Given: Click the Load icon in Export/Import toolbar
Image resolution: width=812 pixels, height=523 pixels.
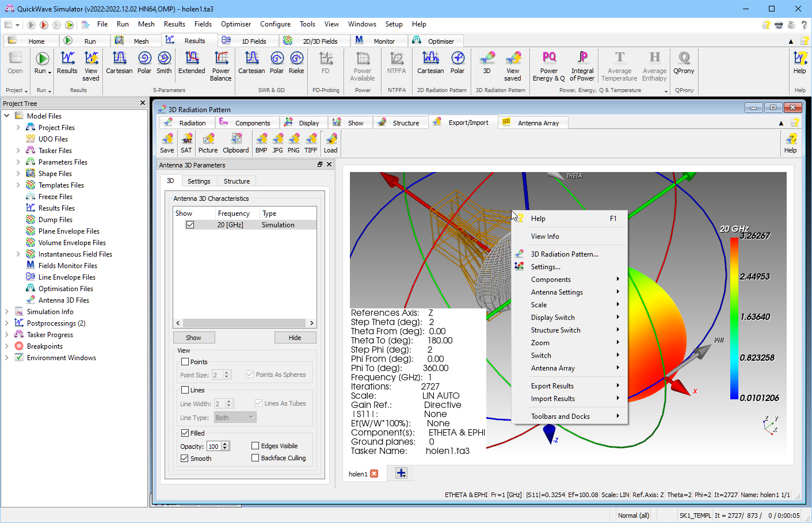Looking at the screenshot, I should tap(331, 143).
